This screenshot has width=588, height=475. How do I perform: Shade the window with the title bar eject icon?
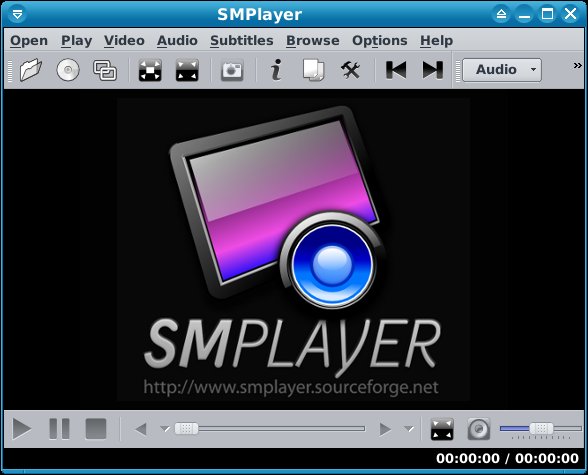click(x=501, y=14)
